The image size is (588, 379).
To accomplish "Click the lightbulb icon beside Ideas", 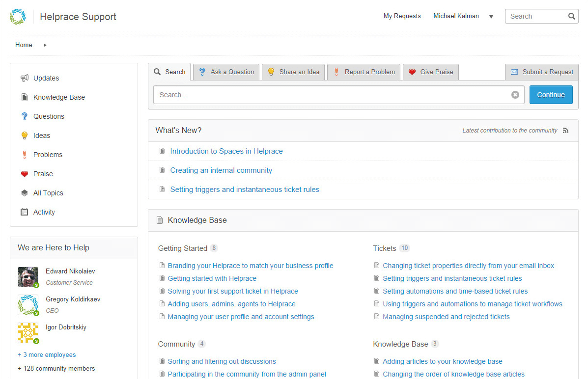I will [25, 135].
